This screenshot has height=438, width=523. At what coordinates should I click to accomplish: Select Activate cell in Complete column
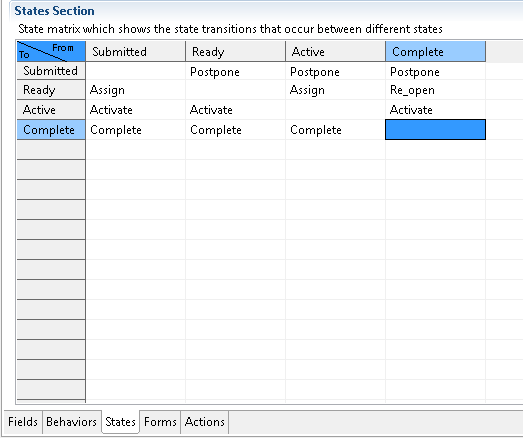point(436,110)
